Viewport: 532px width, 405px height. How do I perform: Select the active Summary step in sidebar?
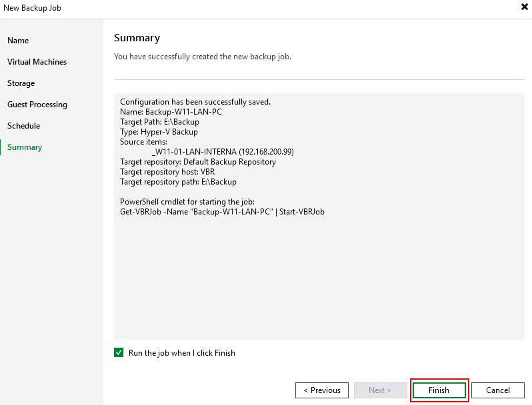coord(25,147)
